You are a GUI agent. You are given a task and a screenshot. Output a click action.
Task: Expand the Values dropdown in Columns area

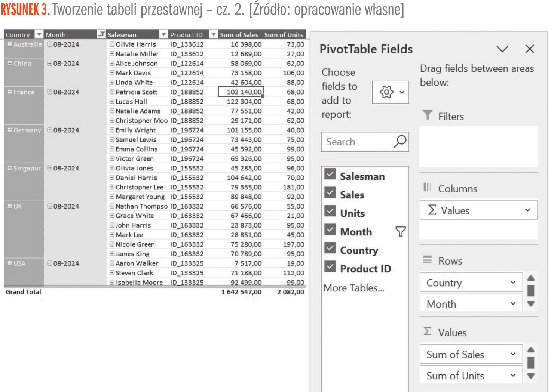point(527,210)
